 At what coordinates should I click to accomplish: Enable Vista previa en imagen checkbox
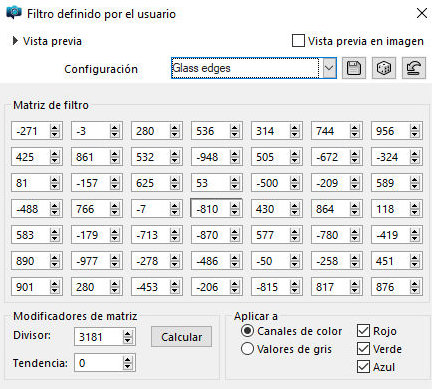click(298, 41)
